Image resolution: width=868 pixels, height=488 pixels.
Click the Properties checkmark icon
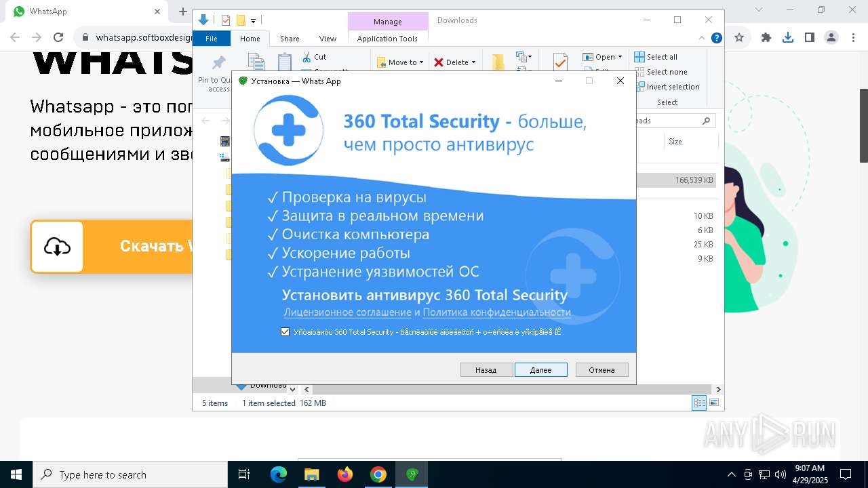[x=560, y=62]
